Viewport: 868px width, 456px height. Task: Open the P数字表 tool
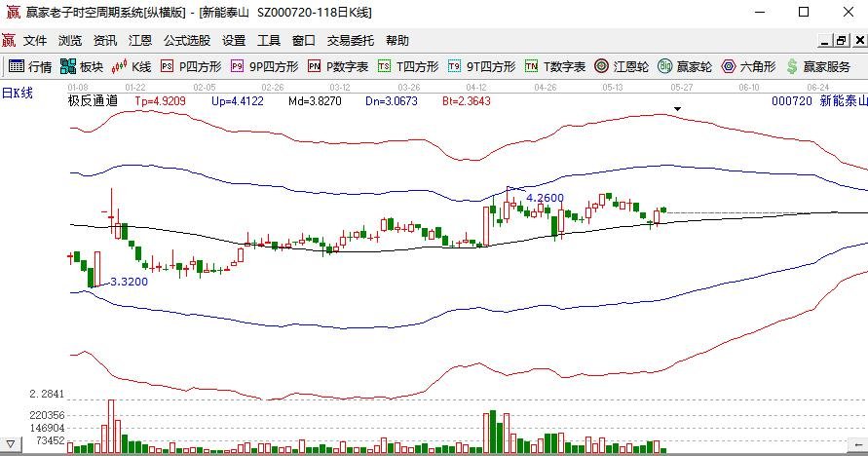[338, 67]
